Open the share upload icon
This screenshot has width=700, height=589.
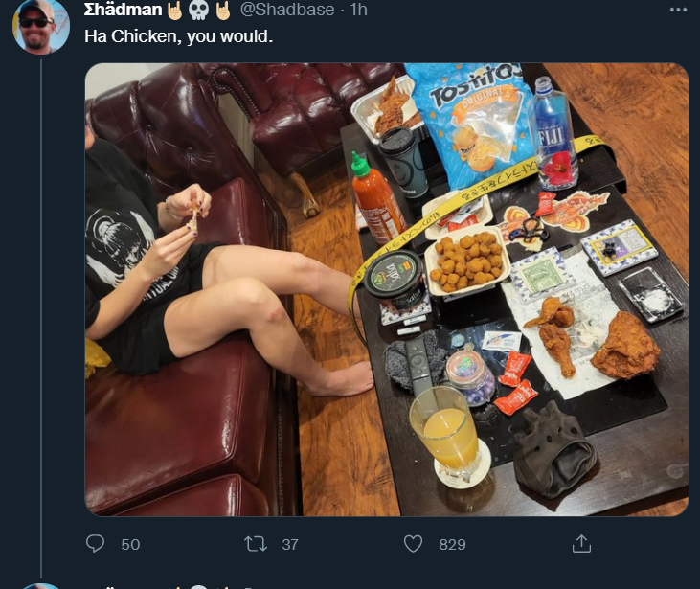tap(581, 543)
